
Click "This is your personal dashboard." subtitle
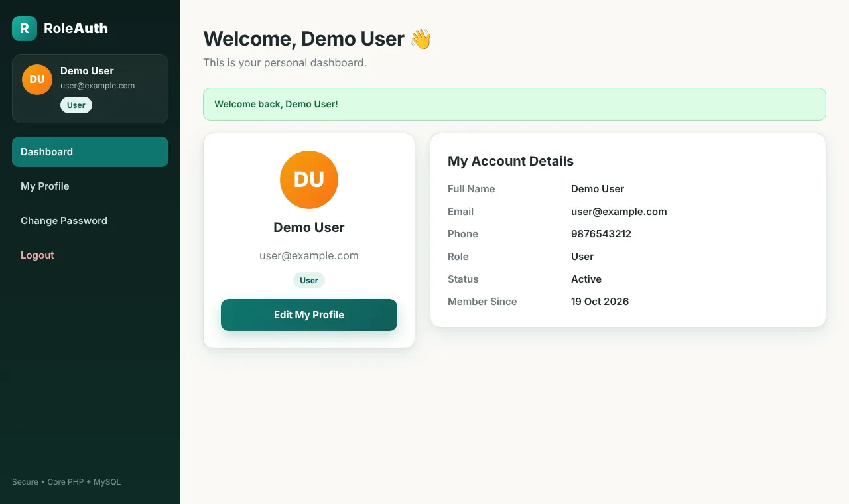tap(285, 63)
